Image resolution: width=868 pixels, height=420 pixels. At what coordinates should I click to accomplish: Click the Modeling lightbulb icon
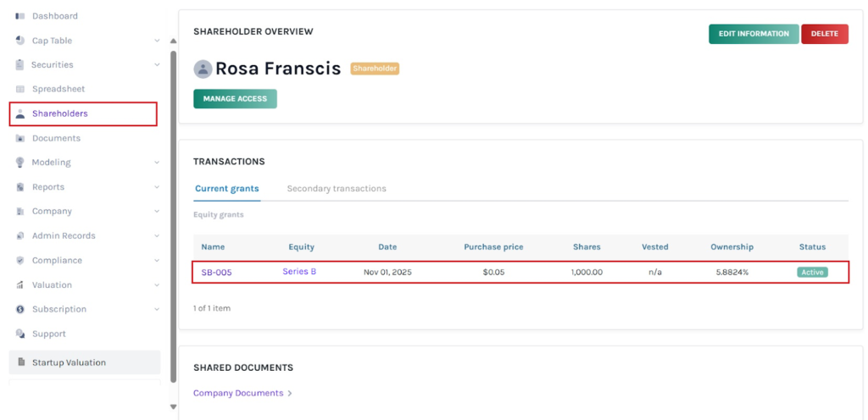[x=20, y=163]
